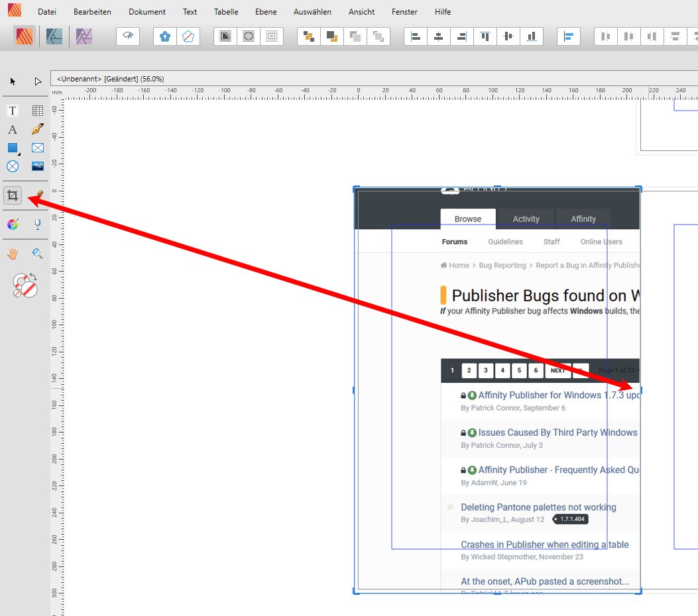Open the Ansicht menu

(361, 11)
